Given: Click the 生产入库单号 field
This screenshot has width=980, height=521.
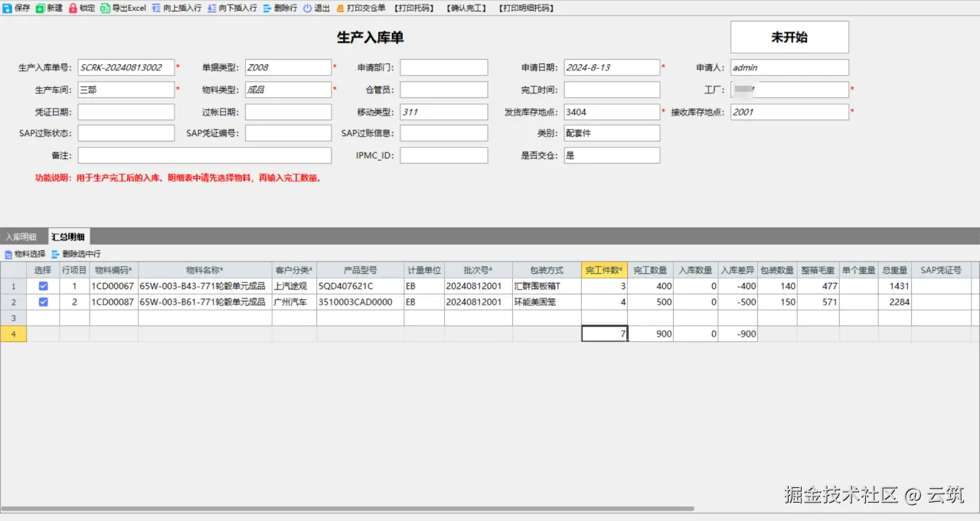Looking at the screenshot, I should [x=126, y=67].
